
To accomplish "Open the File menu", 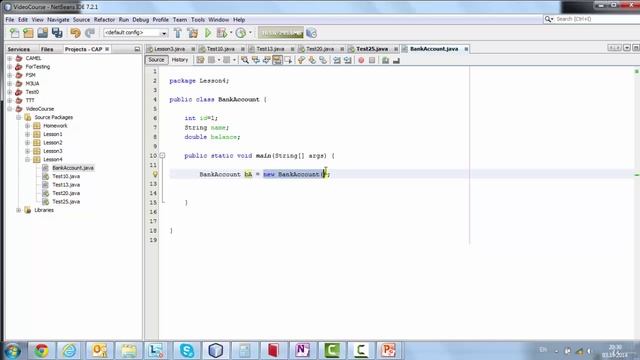I will (10, 20).
